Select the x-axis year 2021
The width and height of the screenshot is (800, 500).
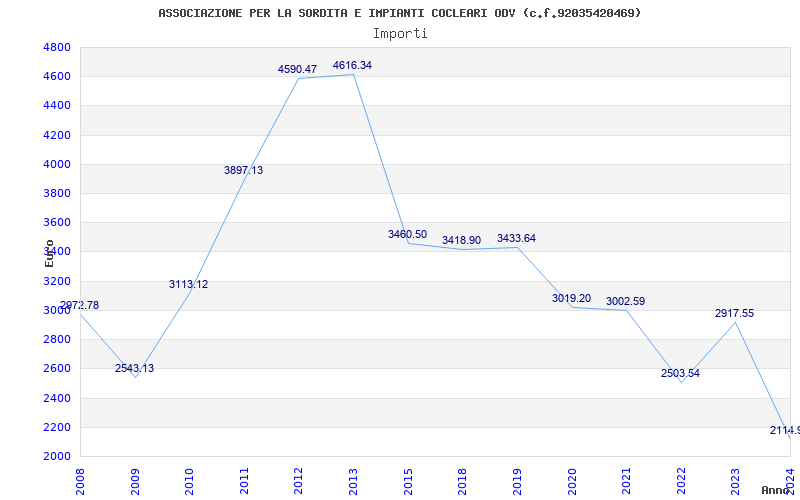coord(626,481)
